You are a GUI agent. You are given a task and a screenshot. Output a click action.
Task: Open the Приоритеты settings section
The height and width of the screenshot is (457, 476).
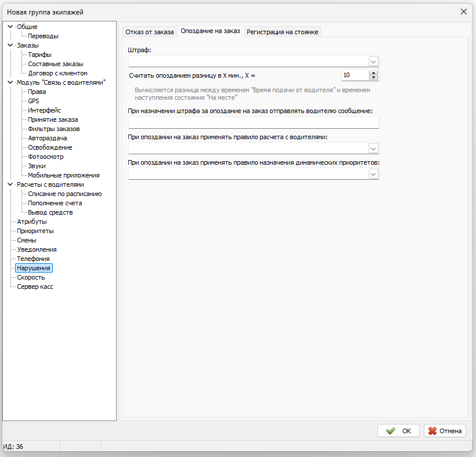pyautogui.click(x=35, y=231)
